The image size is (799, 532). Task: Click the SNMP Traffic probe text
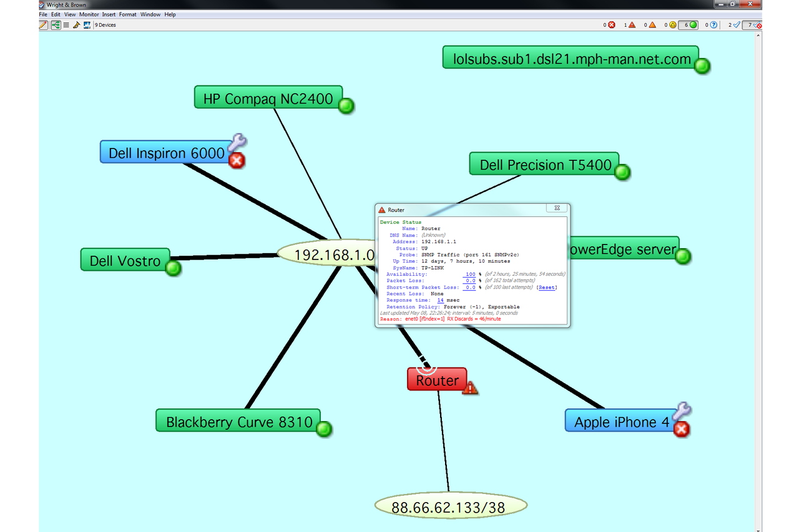(x=471, y=254)
